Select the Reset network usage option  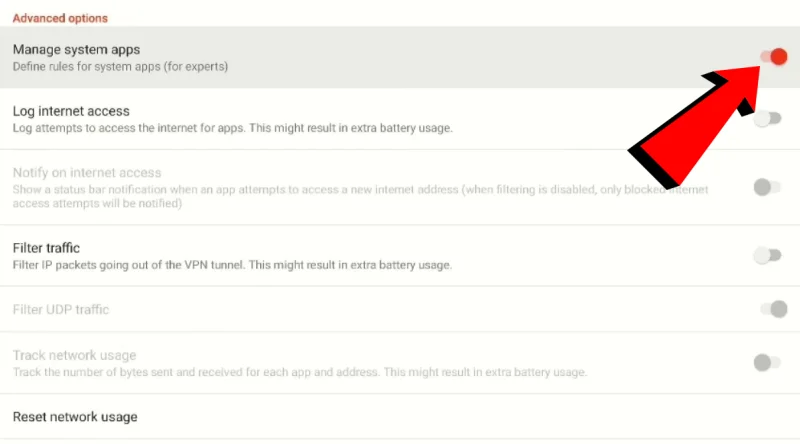point(75,417)
